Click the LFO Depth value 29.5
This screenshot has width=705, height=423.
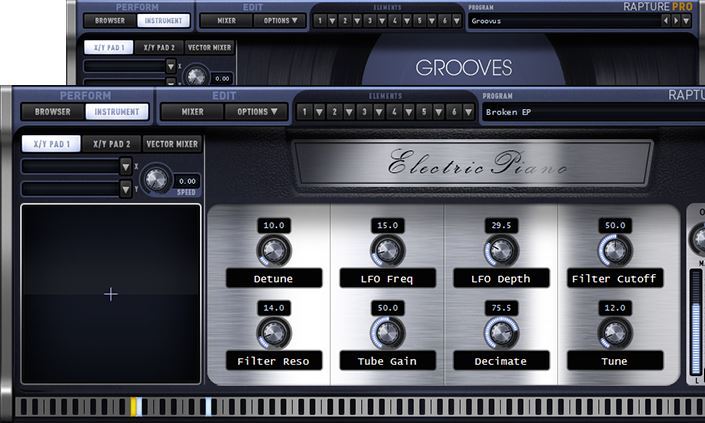coord(501,225)
